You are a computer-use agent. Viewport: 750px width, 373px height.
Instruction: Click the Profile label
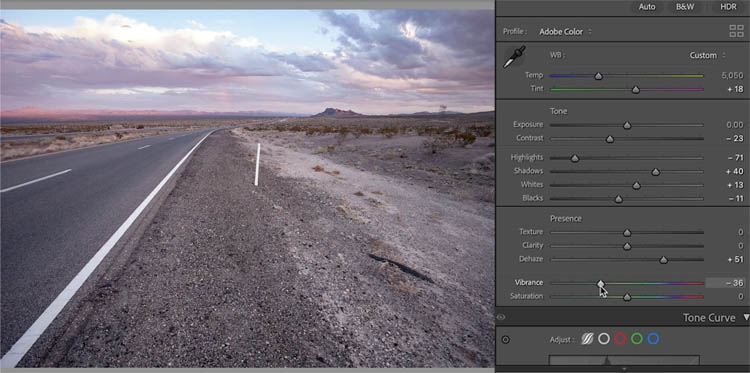pyautogui.click(x=515, y=32)
